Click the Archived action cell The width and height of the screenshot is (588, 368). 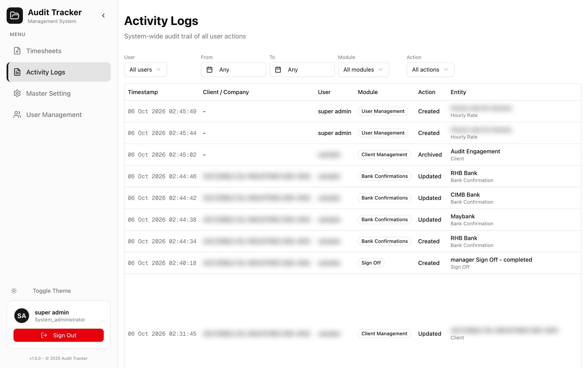[x=430, y=155]
